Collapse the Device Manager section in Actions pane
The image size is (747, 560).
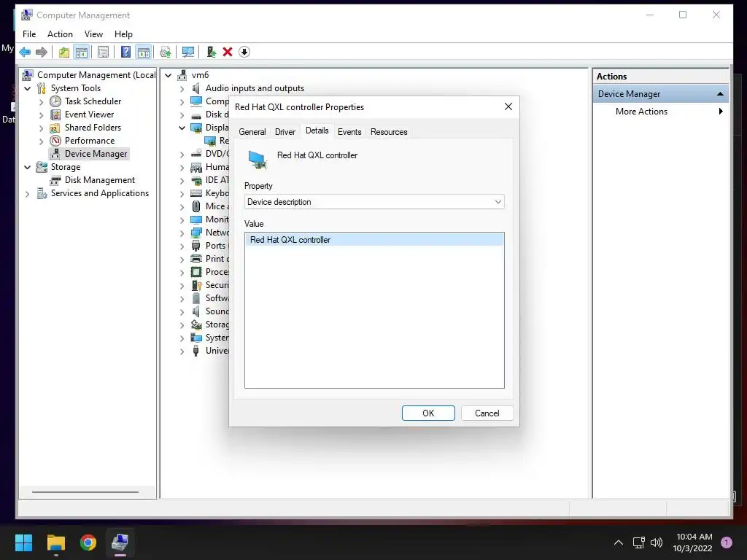[x=720, y=94]
